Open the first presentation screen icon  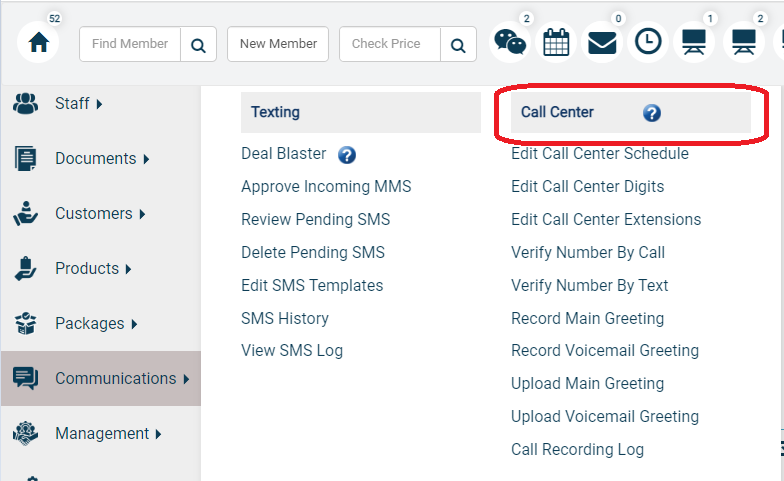(694, 42)
